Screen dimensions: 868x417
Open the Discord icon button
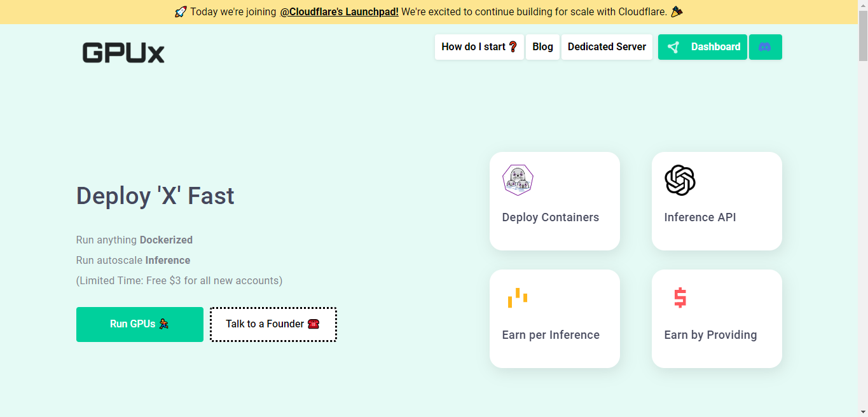[x=765, y=47]
